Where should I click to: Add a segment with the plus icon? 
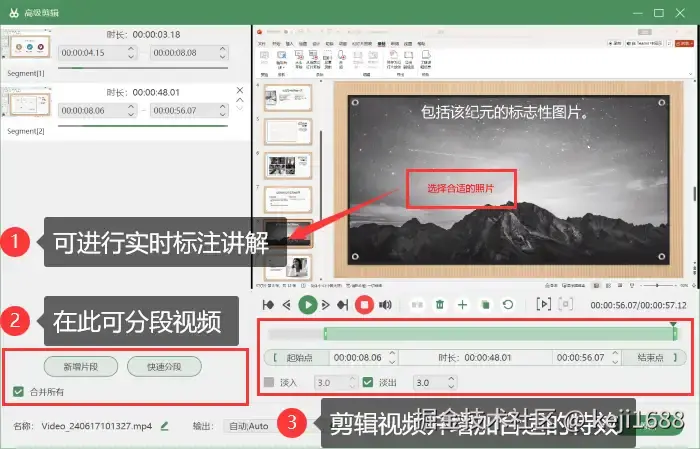click(x=462, y=305)
